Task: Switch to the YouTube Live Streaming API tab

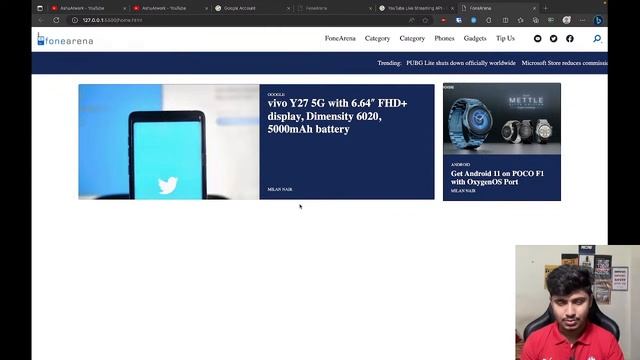Action: tap(416, 8)
